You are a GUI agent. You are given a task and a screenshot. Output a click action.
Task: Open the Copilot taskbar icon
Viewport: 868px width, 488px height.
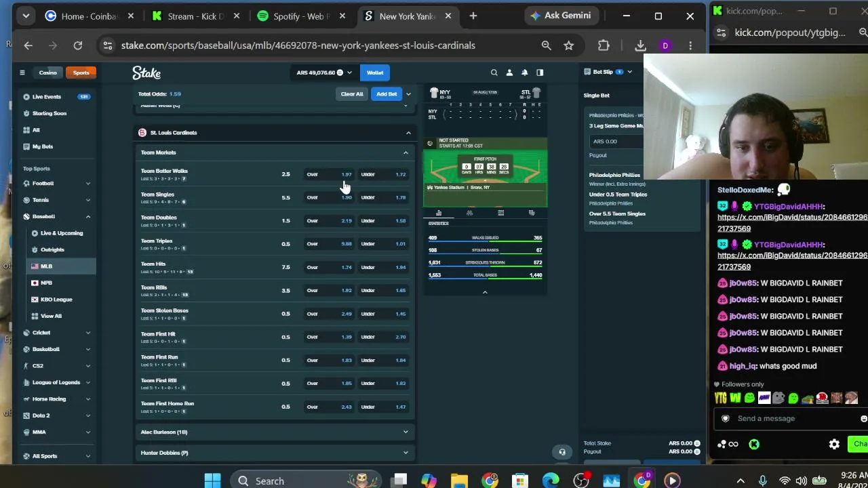pos(429,481)
